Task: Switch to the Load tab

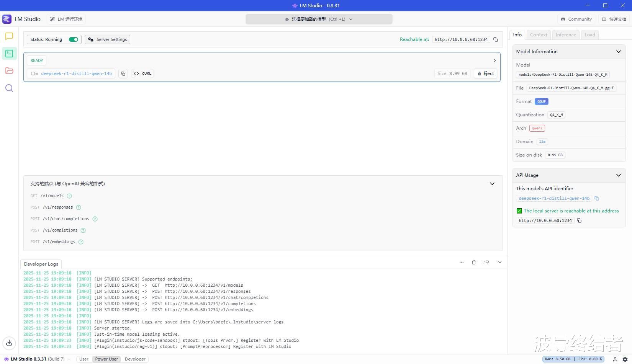Action: (590, 35)
